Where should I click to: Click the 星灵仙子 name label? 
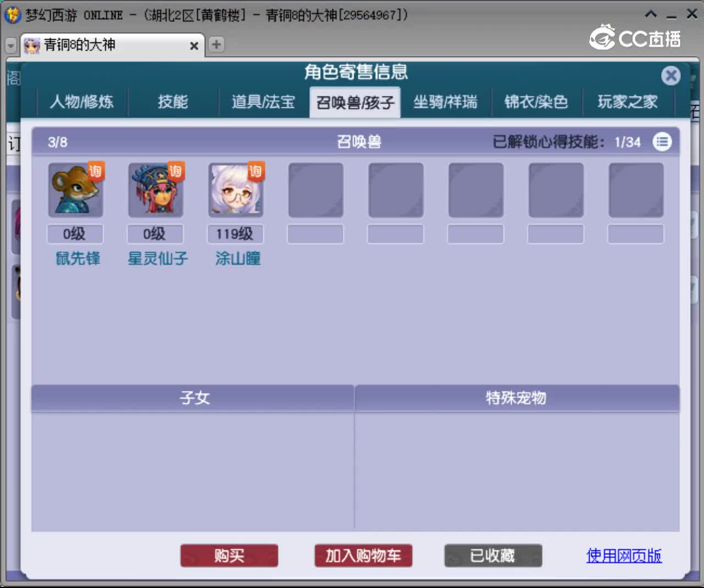[158, 258]
